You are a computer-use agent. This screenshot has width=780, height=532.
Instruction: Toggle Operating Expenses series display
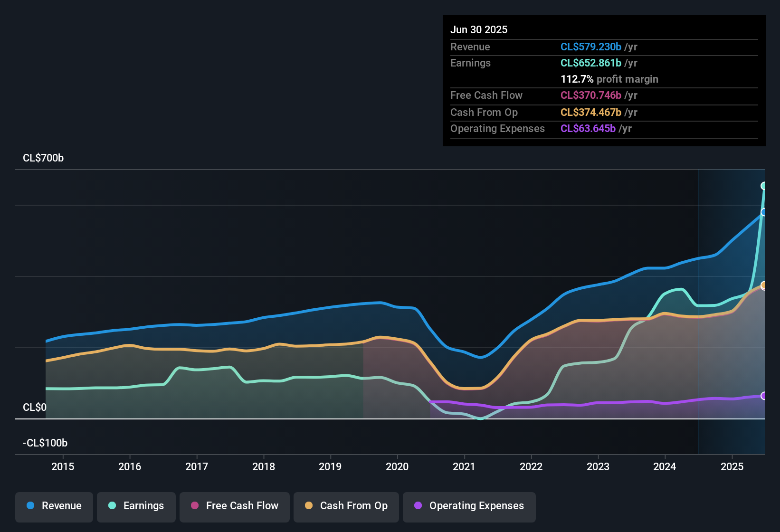click(x=469, y=506)
